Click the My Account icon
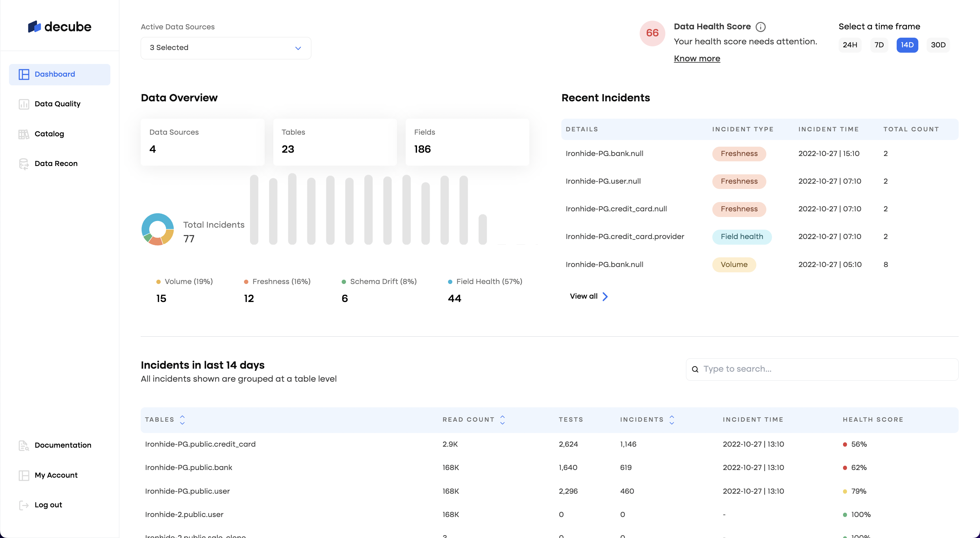 24,475
